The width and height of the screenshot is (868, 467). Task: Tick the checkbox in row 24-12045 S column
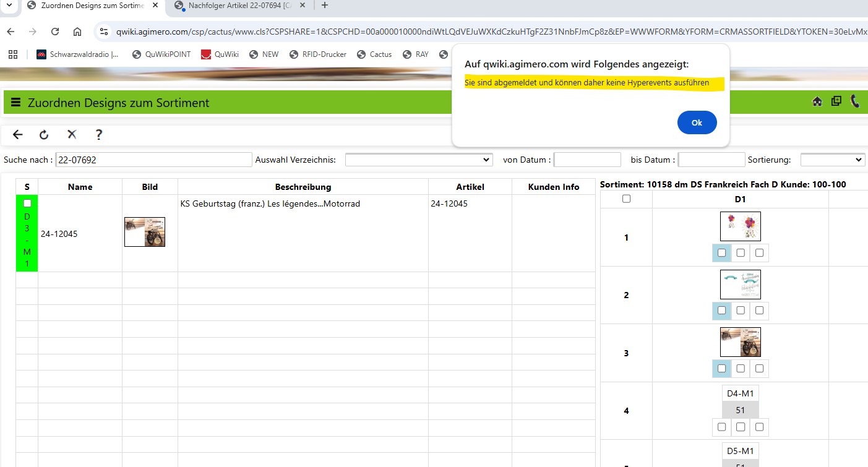point(27,204)
